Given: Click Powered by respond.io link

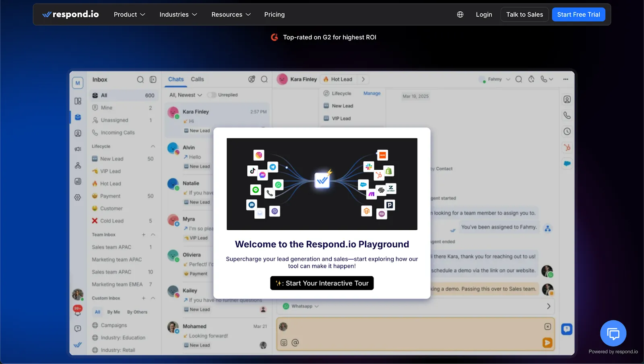Looking at the screenshot, I should click(x=613, y=352).
